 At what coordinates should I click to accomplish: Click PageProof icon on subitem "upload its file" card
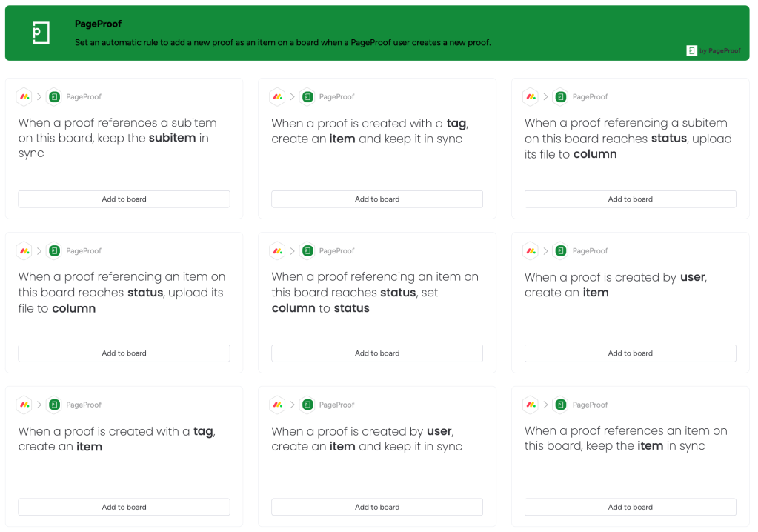(561, 96)
